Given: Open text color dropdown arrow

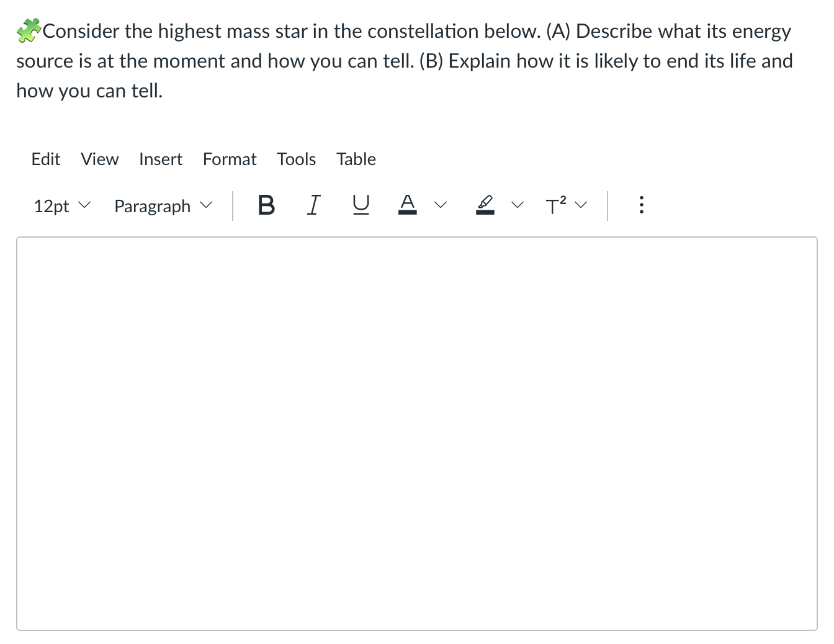Looking at the screenshot, I should coord(441,205).
